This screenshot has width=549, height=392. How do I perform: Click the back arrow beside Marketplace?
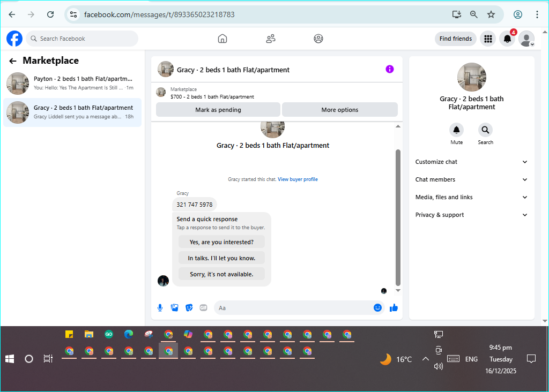click(13, 61)
